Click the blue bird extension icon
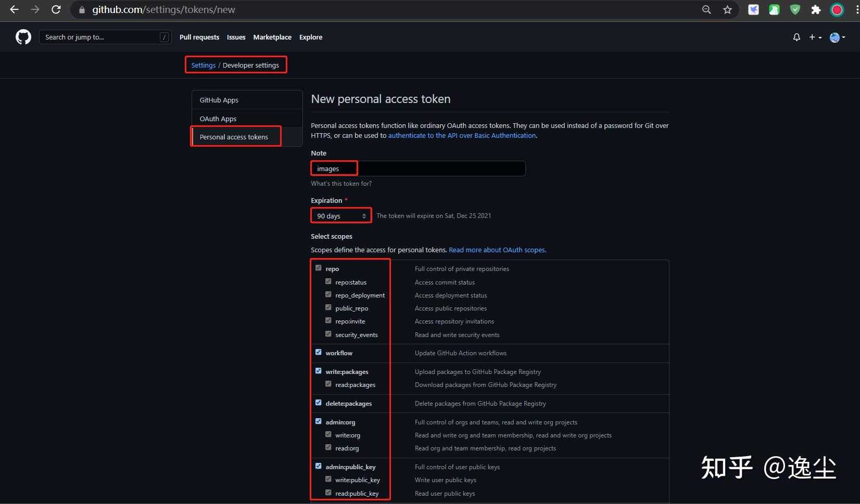The image size is (860, 504). click(x=753, y=9)
